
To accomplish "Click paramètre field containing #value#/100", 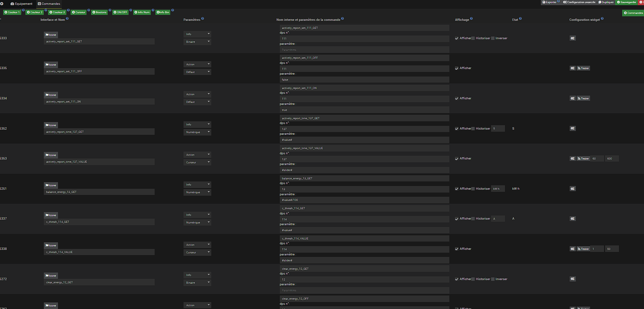I will click(x=365, y=200).
